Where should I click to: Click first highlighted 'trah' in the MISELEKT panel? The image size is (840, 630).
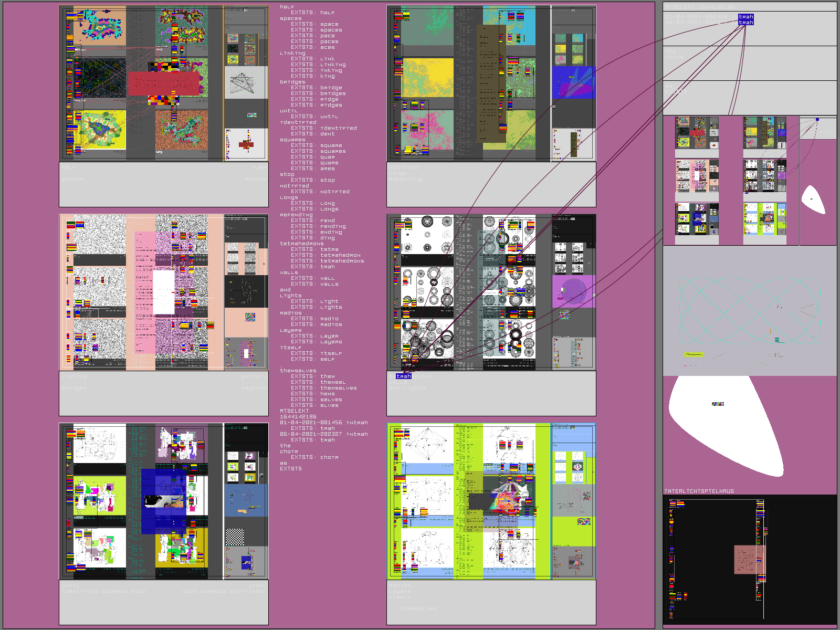click(745, 17)
